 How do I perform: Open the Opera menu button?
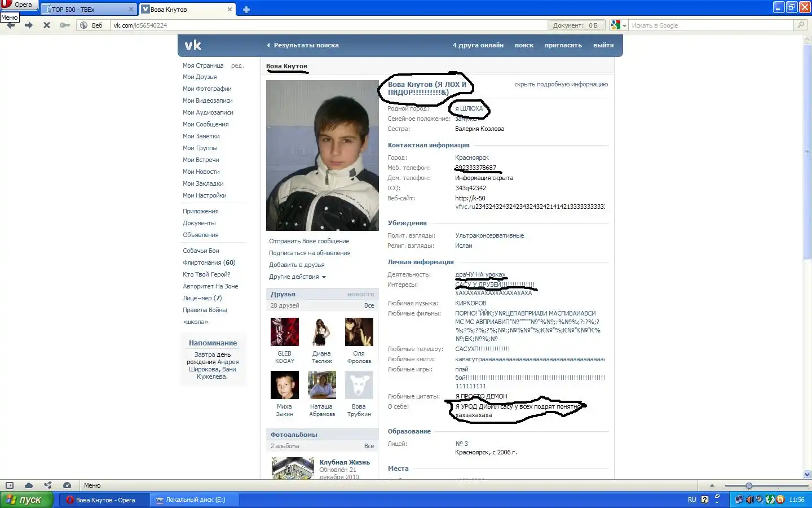[x=18, y=5]
